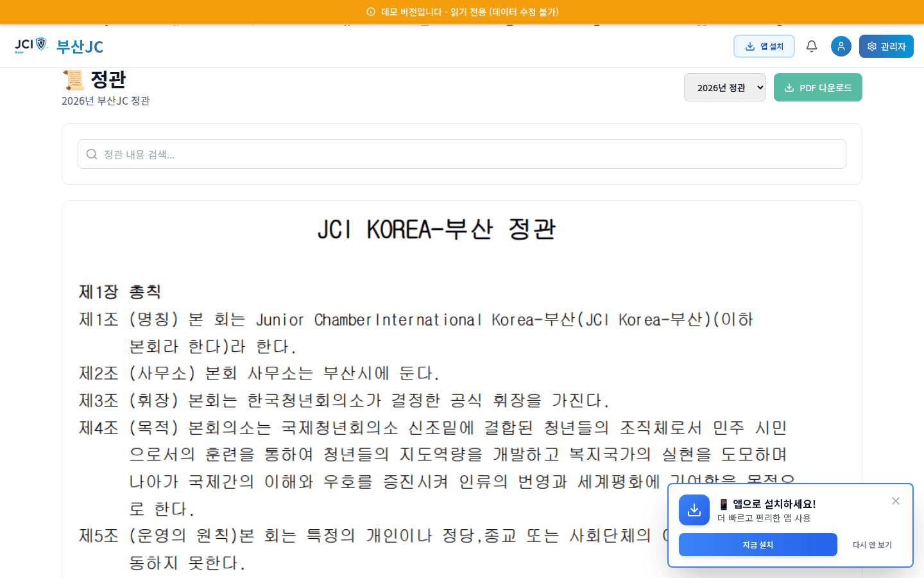Image resolution: width=924 pixels, height=578 pixels.
Task: Click the magnifier icon in search bar
Action: tap(91, 154)
